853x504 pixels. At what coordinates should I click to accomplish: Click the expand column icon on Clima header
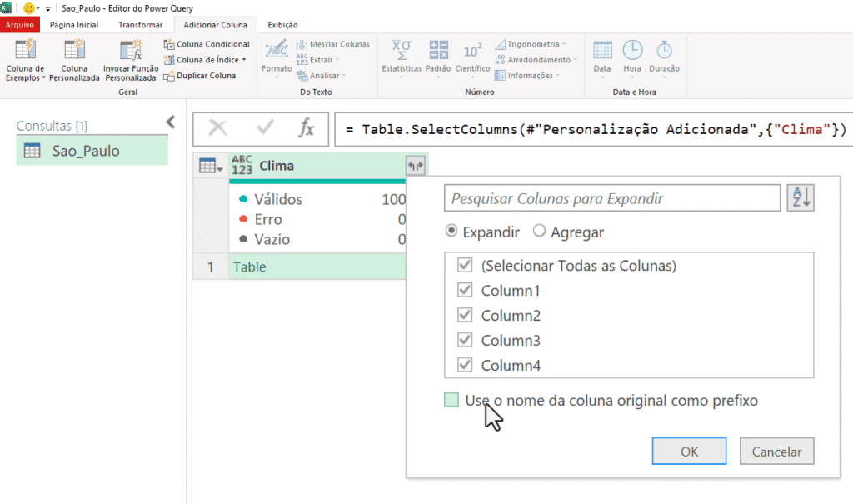point(415,166)
